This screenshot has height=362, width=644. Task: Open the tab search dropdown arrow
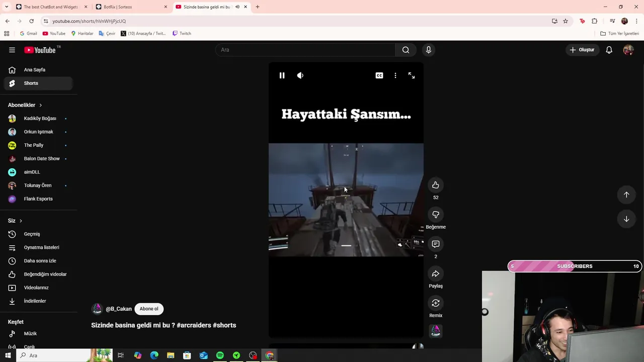7,7
